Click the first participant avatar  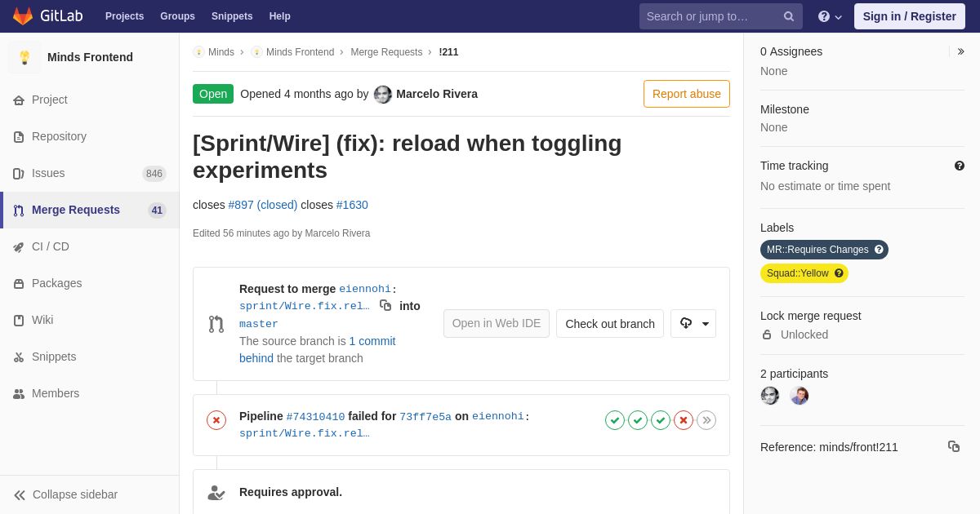pyautogui.click(x=770, y=396)
